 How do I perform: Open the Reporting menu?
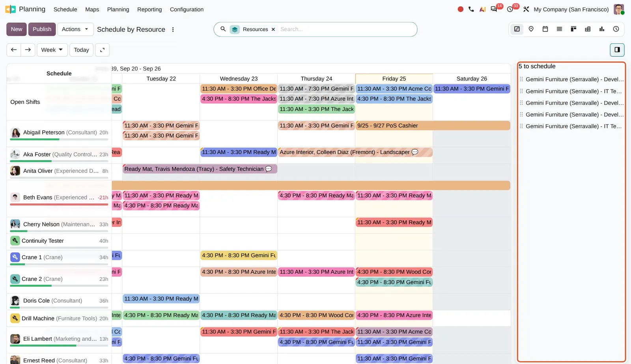(x=149, y=9)
